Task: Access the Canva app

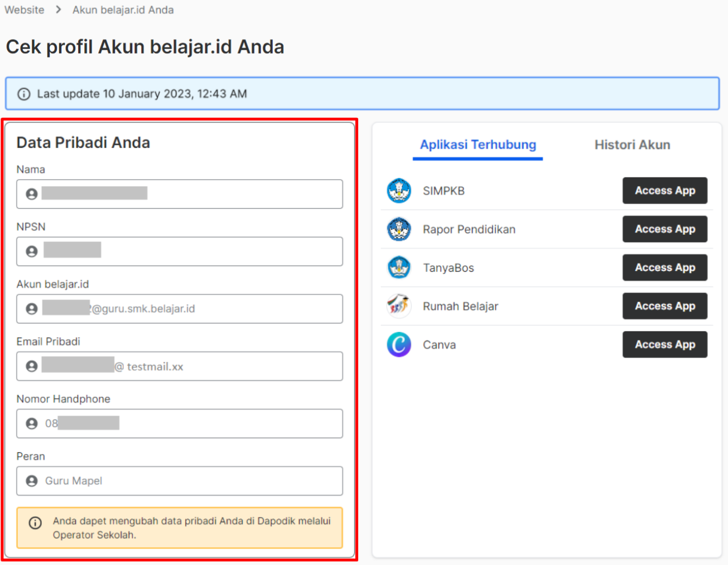Action: pos(665,345)
